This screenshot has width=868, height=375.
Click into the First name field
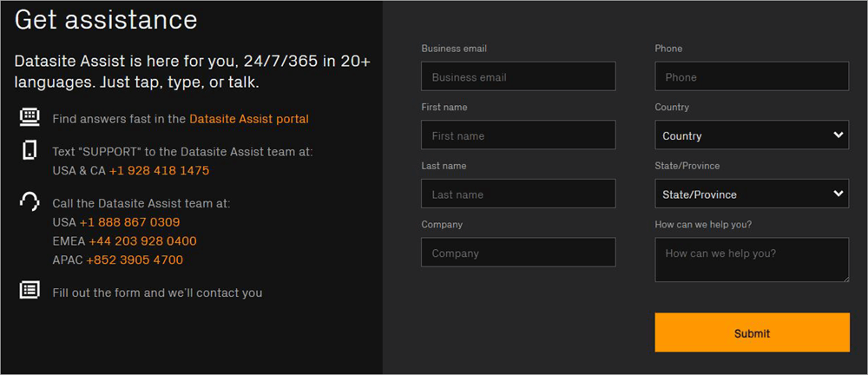pyautogui.click(x=518, y=135)
